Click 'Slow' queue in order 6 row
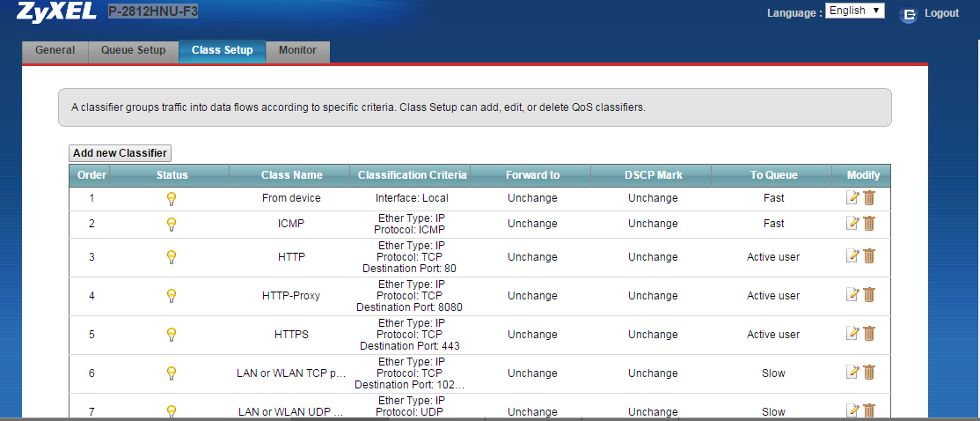This screenshot has width=980, height=421. (x=774, y=373)
